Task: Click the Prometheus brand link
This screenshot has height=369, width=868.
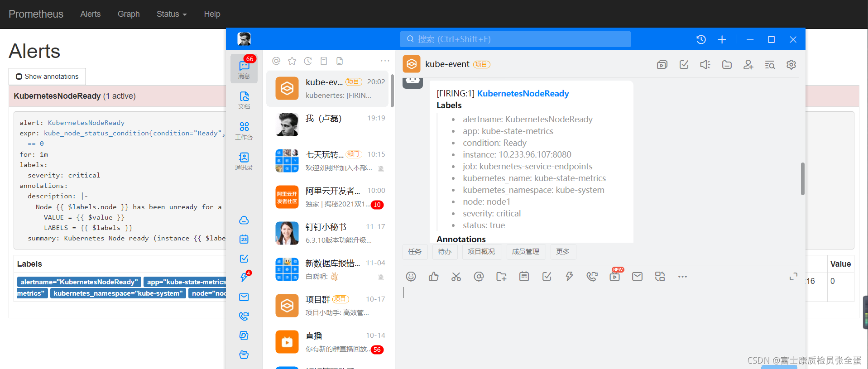Action: click(x=36, y=14)
